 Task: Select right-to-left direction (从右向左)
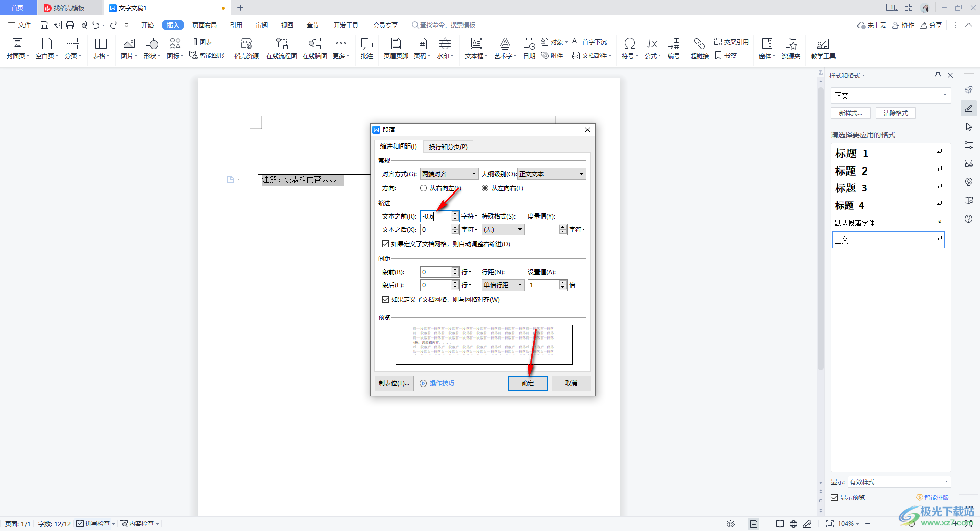440,188
